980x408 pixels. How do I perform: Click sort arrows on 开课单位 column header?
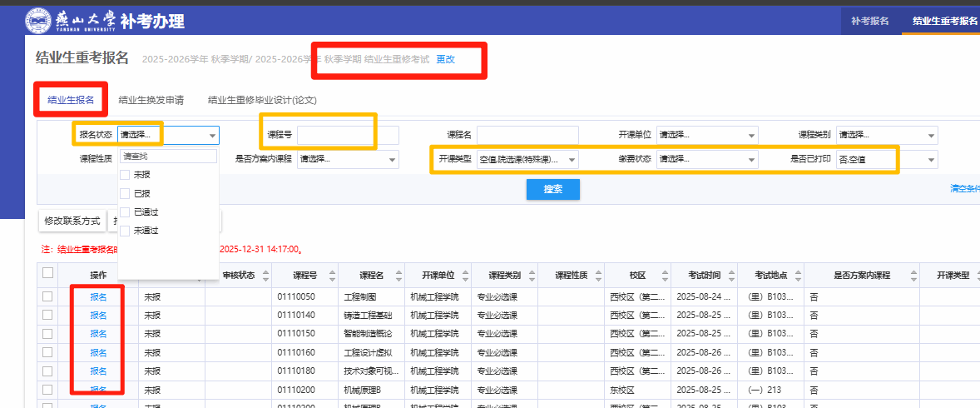[x=465, y=276]
